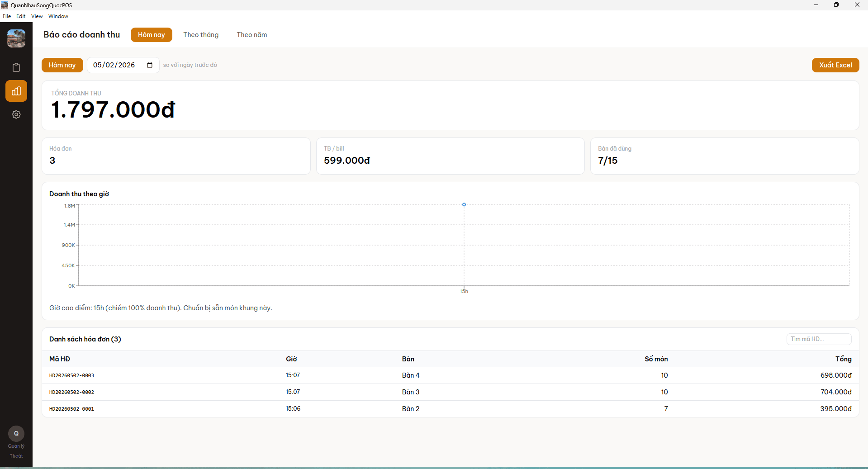Open the orders clipboard icon in sidebar
The image size is (868, 469).
point(16,67)
